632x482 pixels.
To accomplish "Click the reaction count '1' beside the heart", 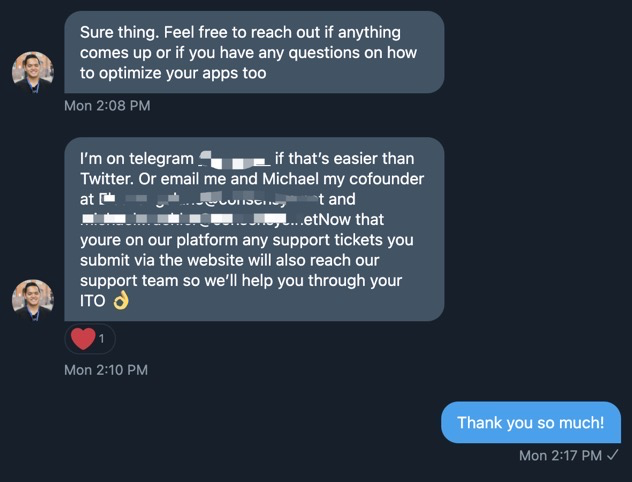I will (x=101, y=339).
